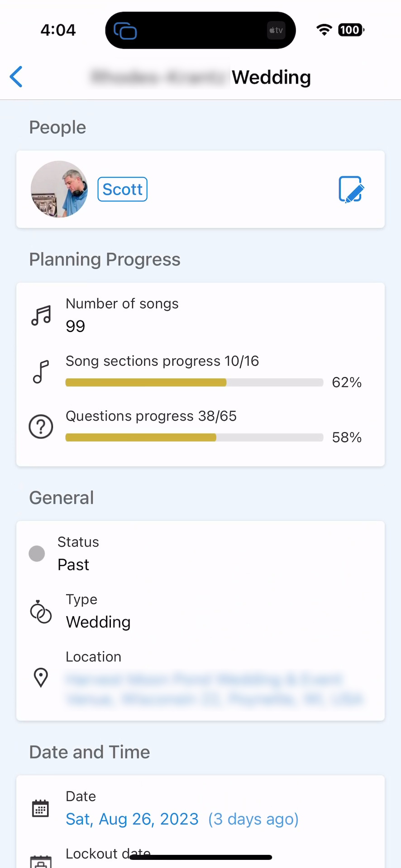The image size is (401, 868).
Task: Tap the gray Past status dot
Action: (x=37, y=553)
